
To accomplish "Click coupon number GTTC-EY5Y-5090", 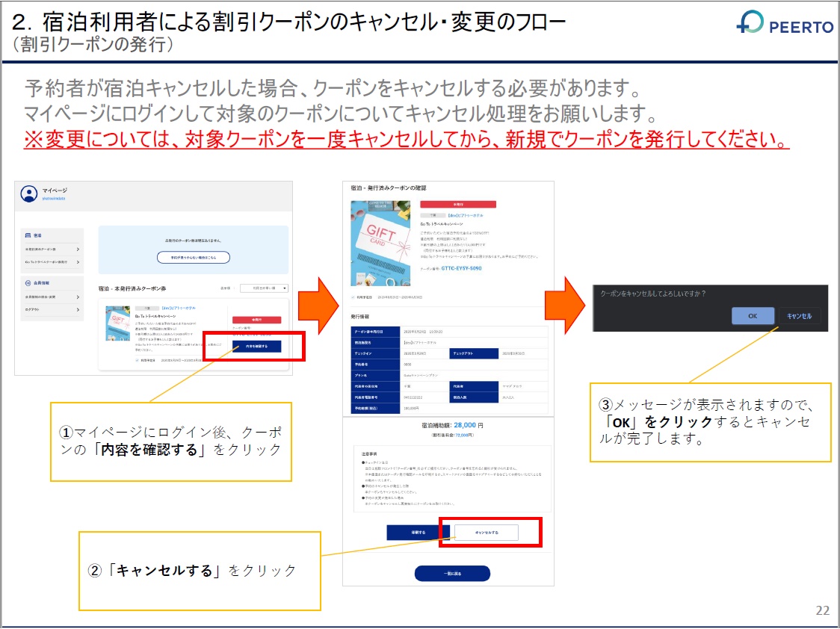I will click(461, 268).
